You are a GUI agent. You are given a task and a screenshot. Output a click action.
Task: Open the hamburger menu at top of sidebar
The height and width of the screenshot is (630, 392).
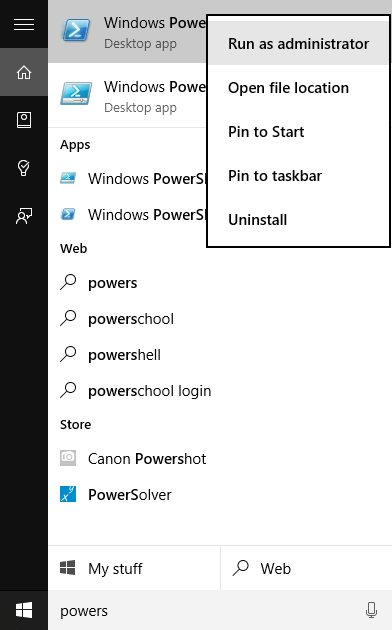(x=24, y=25)
